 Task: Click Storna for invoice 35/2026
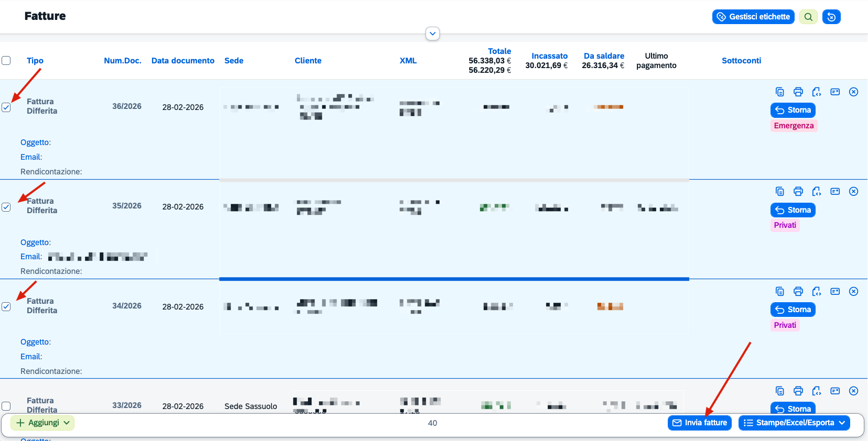[x=793, y=210]
